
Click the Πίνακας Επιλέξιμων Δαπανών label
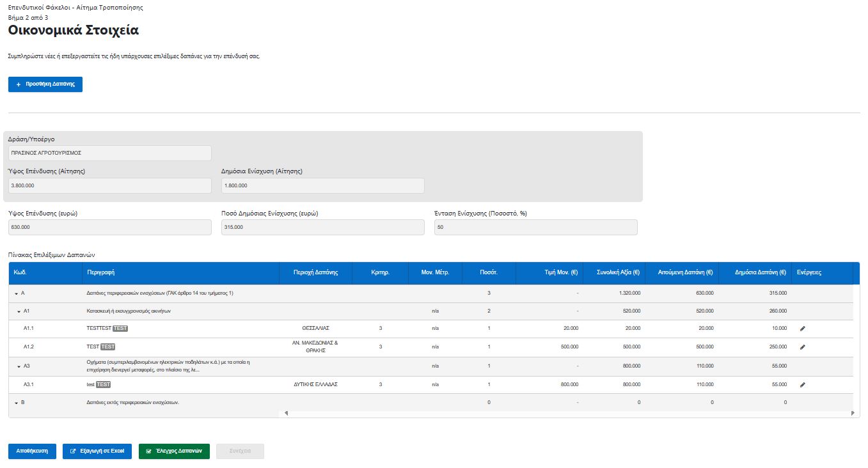pyautogui.click(x=51, y=254)
